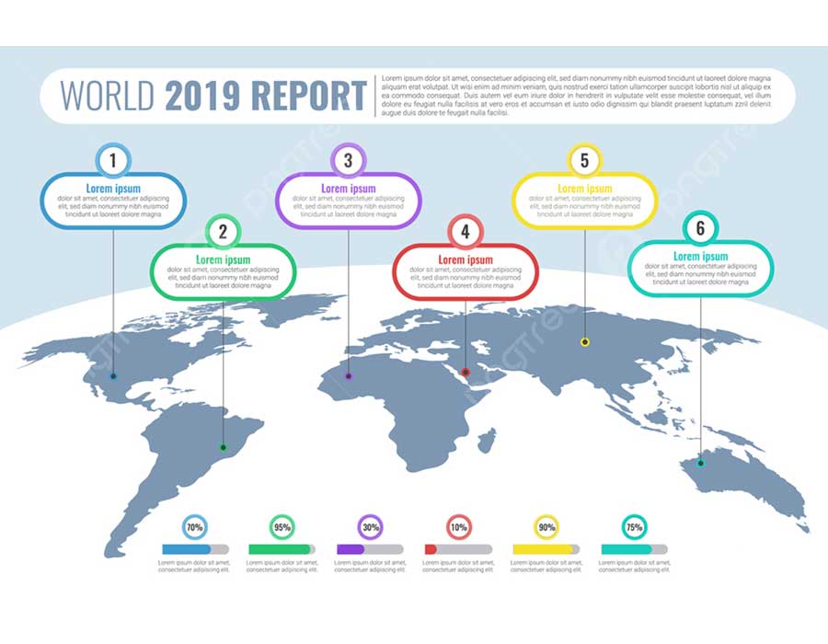Viewport: 828px width, 644px height.
Task: Click the green 95% circle
Action: [x=282, y=527]
